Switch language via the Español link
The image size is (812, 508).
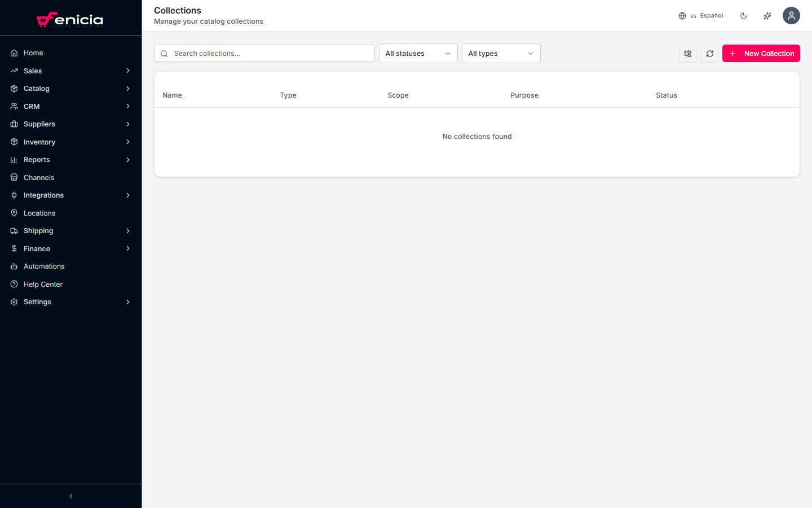point(711,15)
